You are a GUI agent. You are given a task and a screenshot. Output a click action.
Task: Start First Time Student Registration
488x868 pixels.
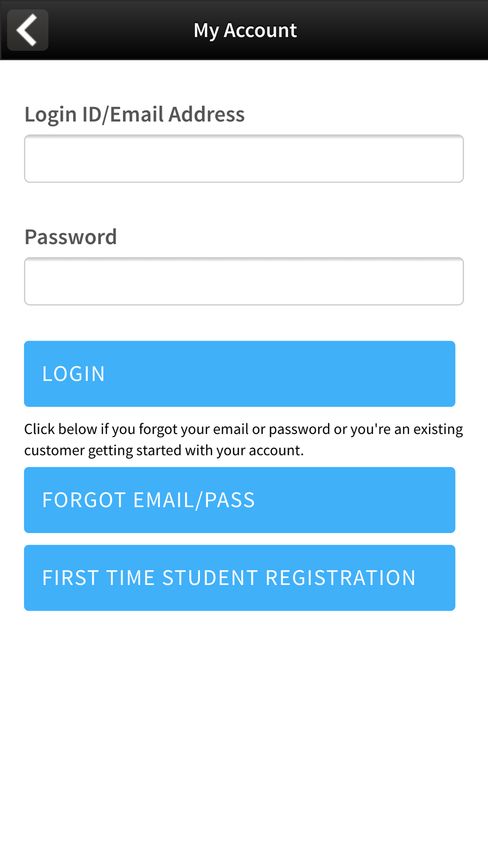(x=240, y=578)
